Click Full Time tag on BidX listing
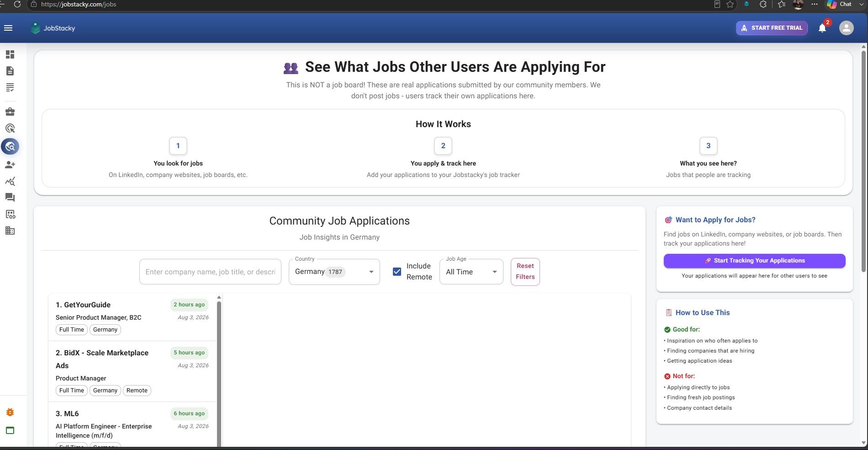 [72, 391]
